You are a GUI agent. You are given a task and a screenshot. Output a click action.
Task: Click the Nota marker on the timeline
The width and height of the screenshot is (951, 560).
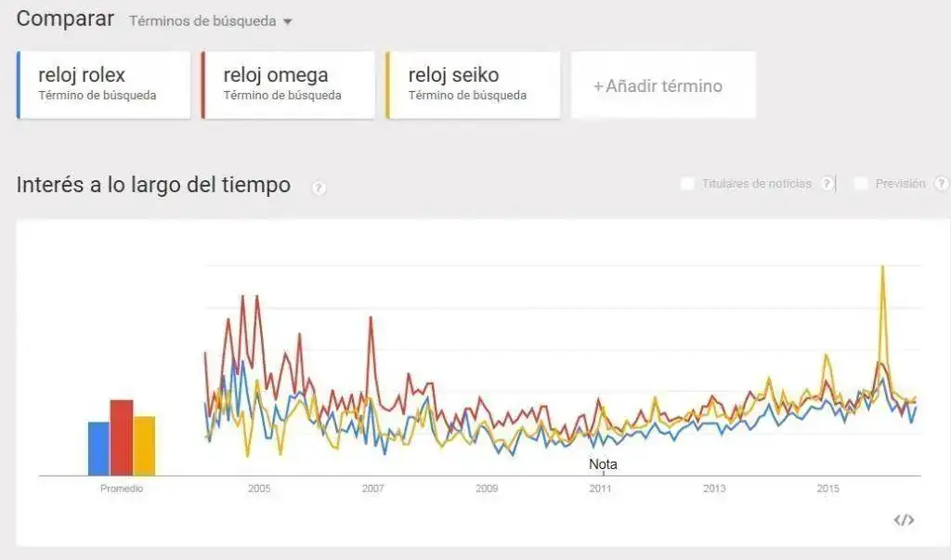click(x=603, y=464)
